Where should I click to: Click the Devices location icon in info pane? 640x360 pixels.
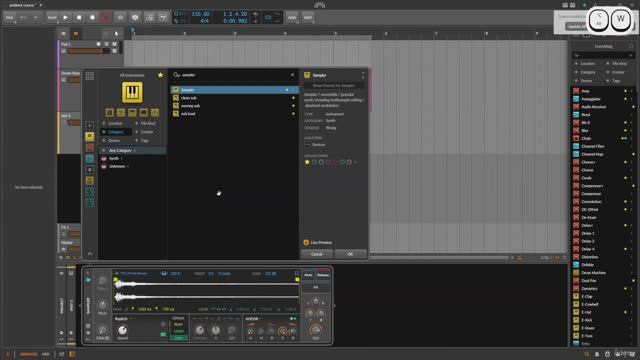point(308,144)
